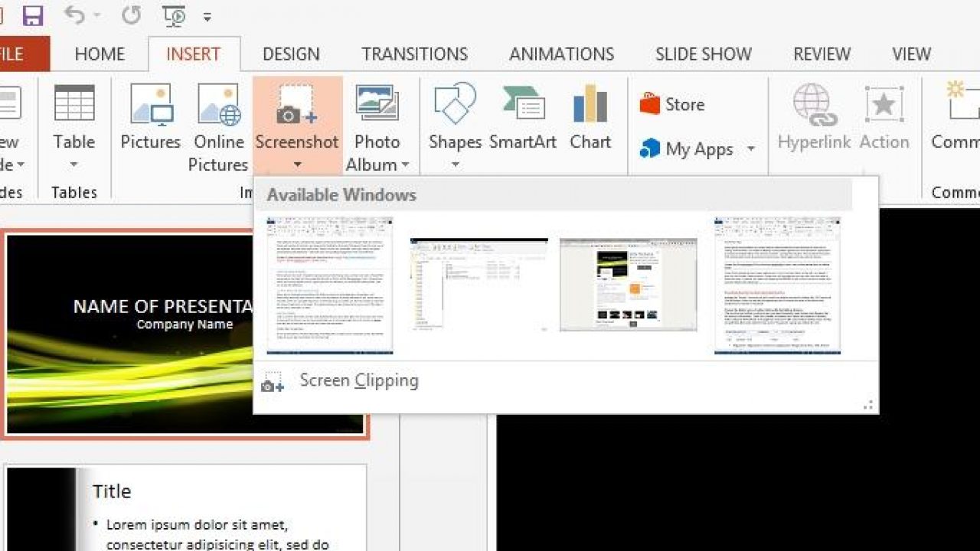Screen dimensions: 980x551
Task: Click the Save icon in Quick Access Toolbar
Action: tap(33, 16)
